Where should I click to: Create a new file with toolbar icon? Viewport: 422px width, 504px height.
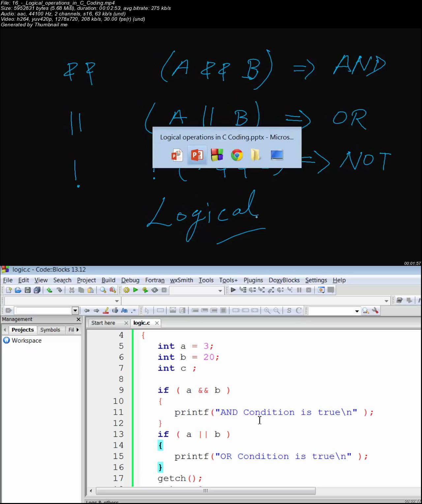click(9, 290)
